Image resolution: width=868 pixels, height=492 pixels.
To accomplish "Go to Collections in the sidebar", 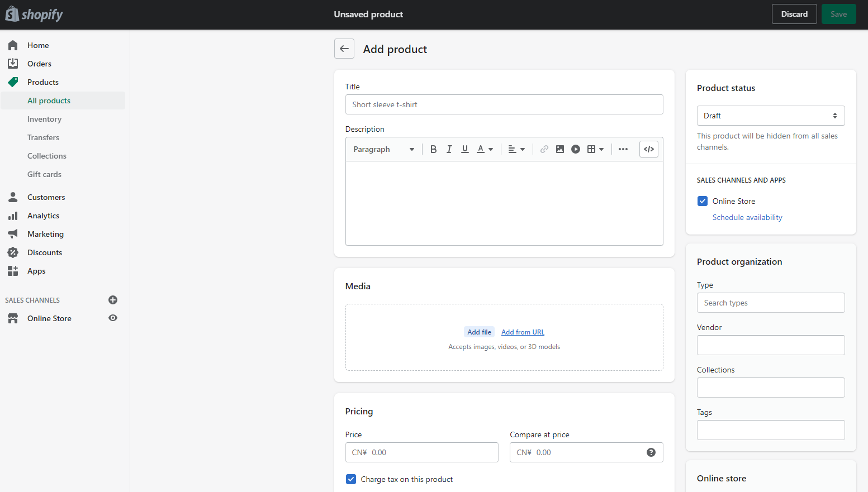I will (x=47, y=156).
